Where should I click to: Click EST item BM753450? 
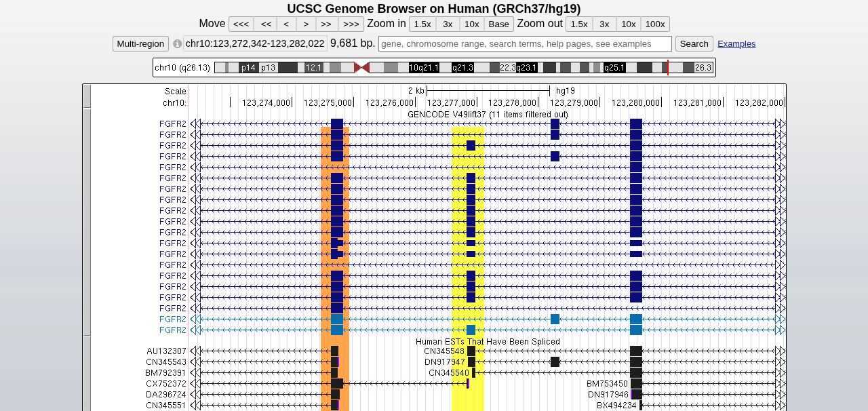click(x=608, y=384)
